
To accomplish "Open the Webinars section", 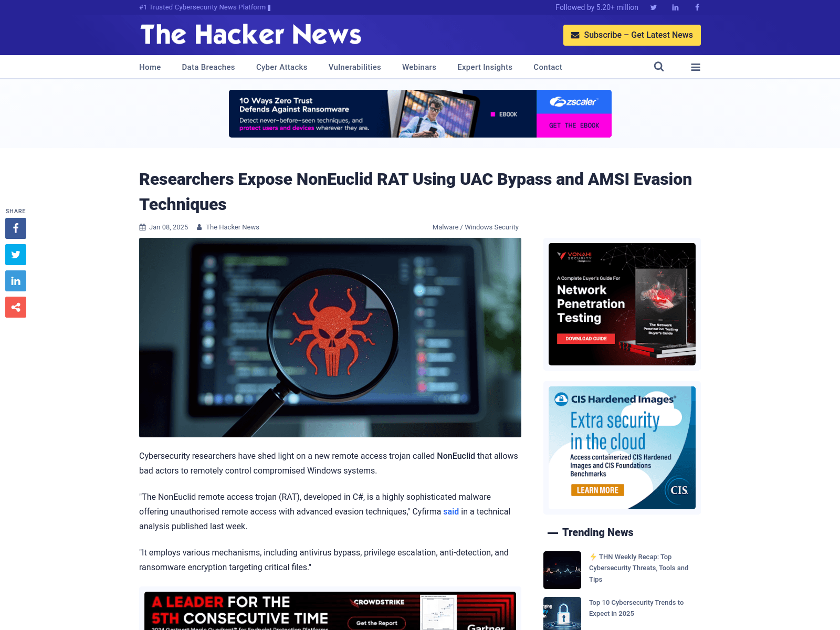I will (419, 67).
